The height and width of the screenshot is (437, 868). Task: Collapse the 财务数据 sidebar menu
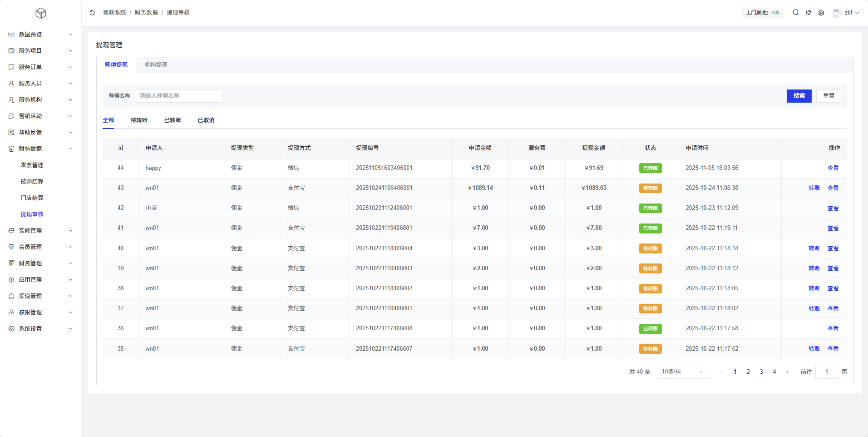[x=70, y=149]
